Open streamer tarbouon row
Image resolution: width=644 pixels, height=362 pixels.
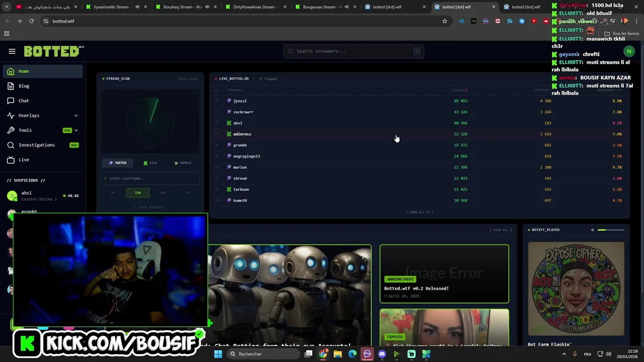coord(420,190)
